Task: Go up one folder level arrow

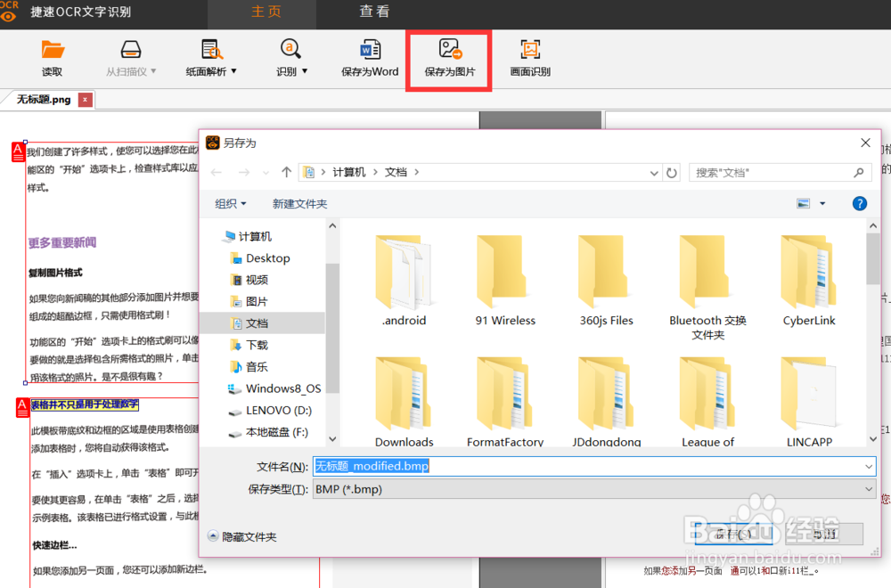Action: tap(286, 172)
